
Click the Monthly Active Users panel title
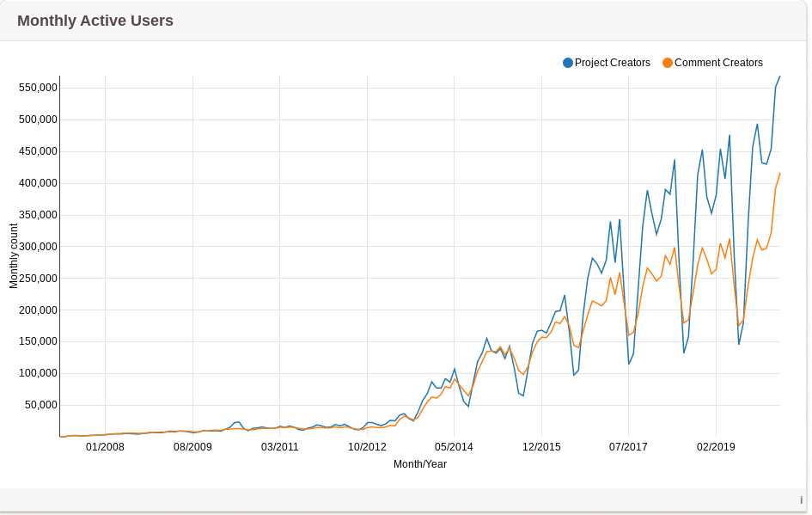click(x=95, y=21)
